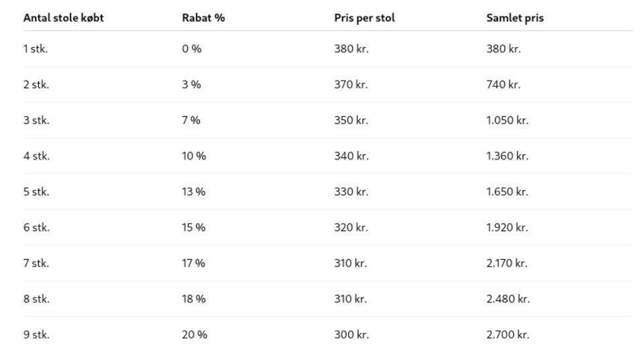
Task: Select the 10 % discount cell
Action: point(194,156)
